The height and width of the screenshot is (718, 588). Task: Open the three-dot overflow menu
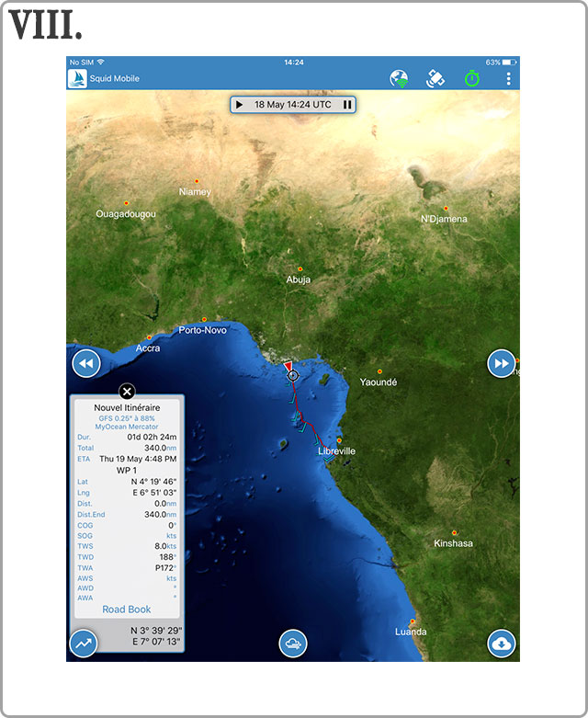pyautogui.click(x=508, y=79)
